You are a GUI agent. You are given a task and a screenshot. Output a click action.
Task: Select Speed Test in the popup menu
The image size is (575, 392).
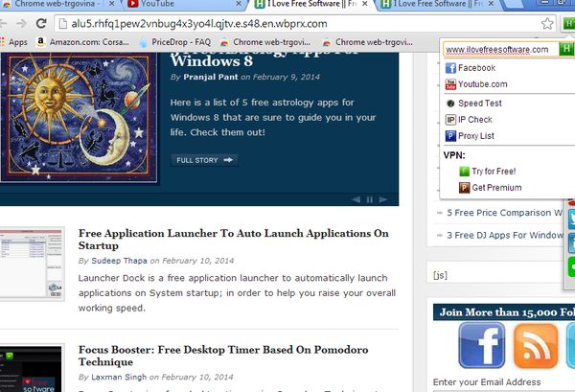pyautogui.click(x=480, y=104)
